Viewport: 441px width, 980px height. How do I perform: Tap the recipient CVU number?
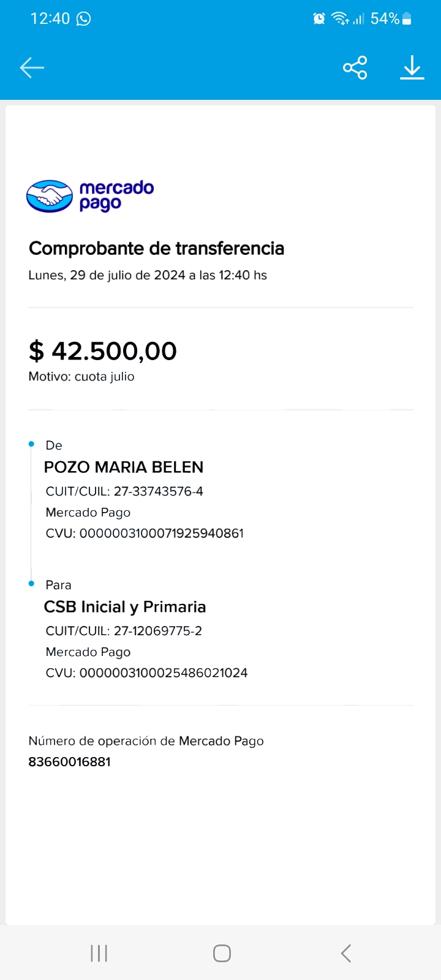coord(164,673)
